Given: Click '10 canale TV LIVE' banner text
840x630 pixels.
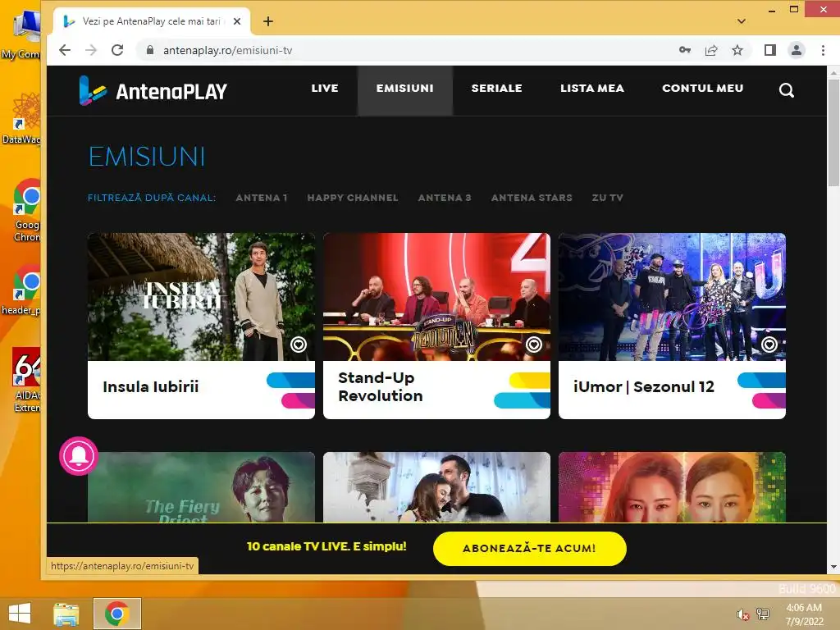Looking at the screenshot, I should click(x=326, y=546).
